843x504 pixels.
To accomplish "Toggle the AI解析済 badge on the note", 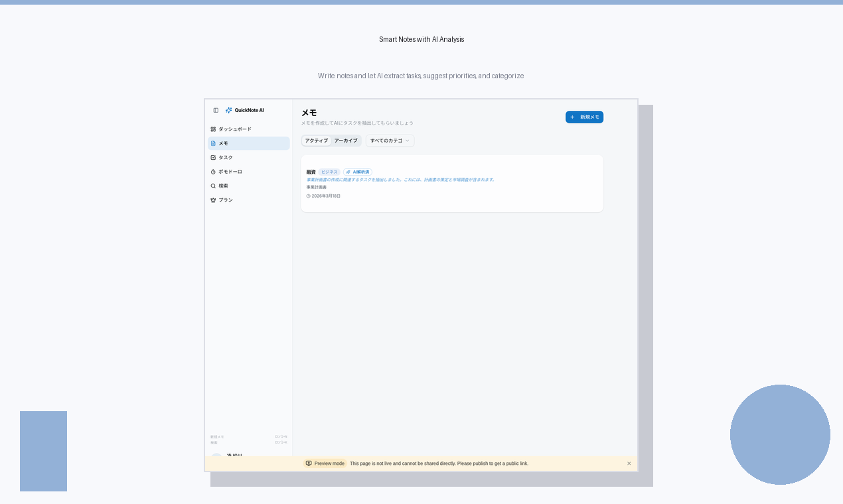I will click(358, 172).
